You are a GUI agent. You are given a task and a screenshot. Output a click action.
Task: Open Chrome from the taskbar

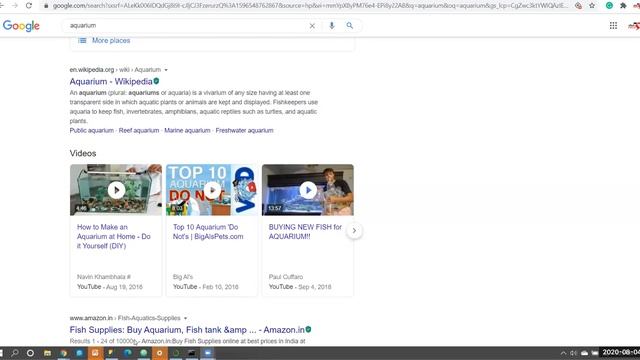tap(63, 353)
